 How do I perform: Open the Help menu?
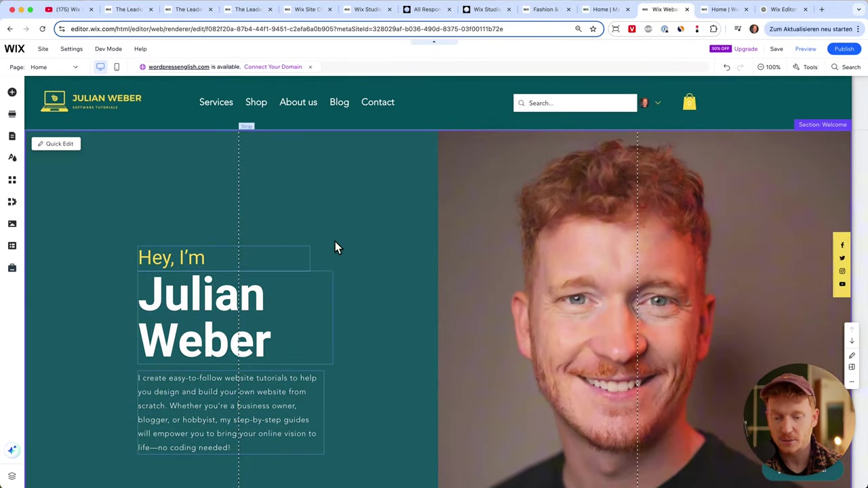[140, 49]
